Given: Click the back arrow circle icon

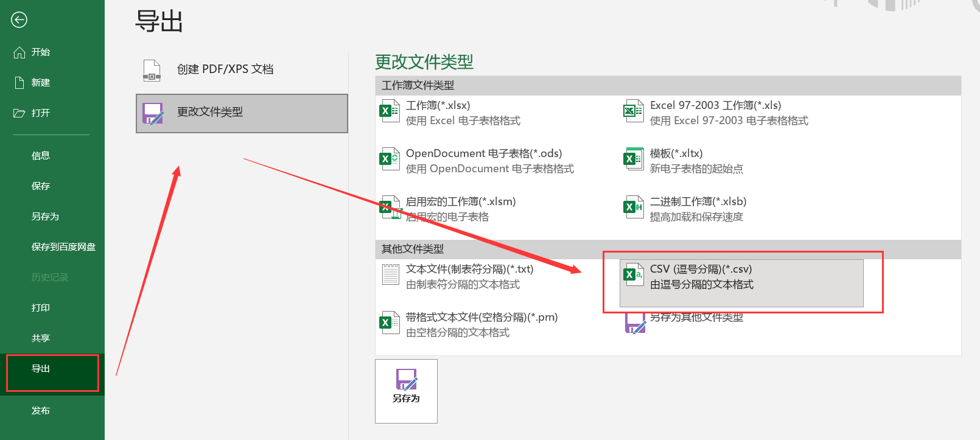Looking at the screenshot, I should click(19, 20).
